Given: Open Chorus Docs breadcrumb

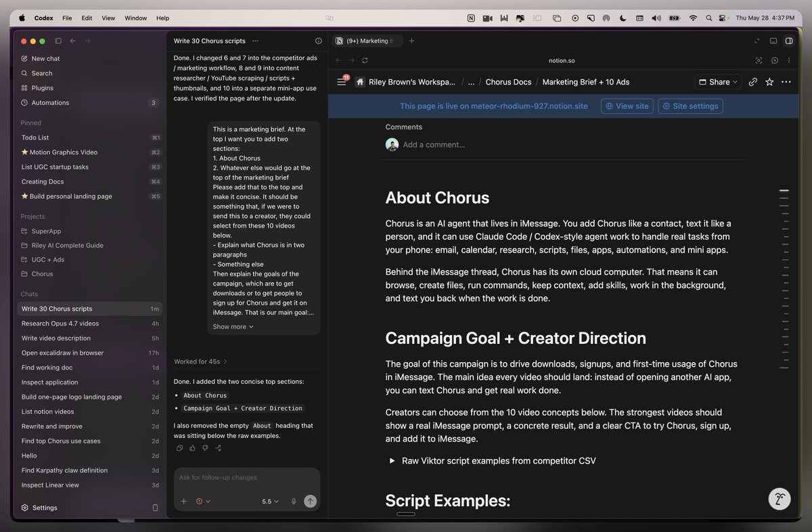Looking at the screenshot, I should (x=508, y=82).
